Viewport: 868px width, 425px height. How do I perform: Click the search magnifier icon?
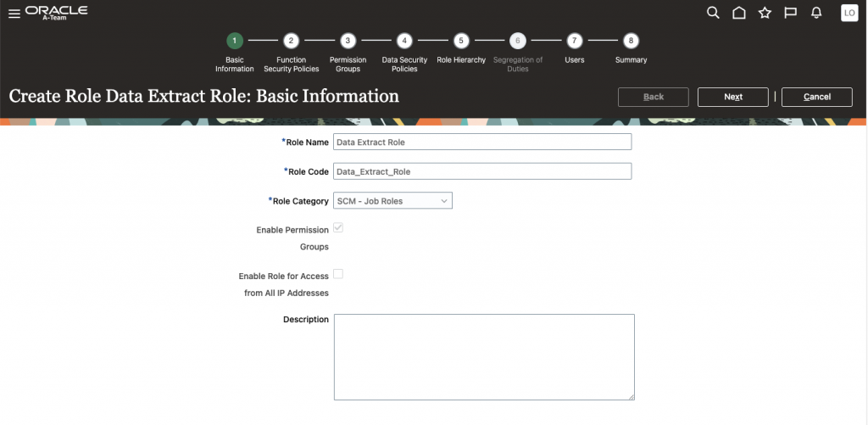(713, 13)
